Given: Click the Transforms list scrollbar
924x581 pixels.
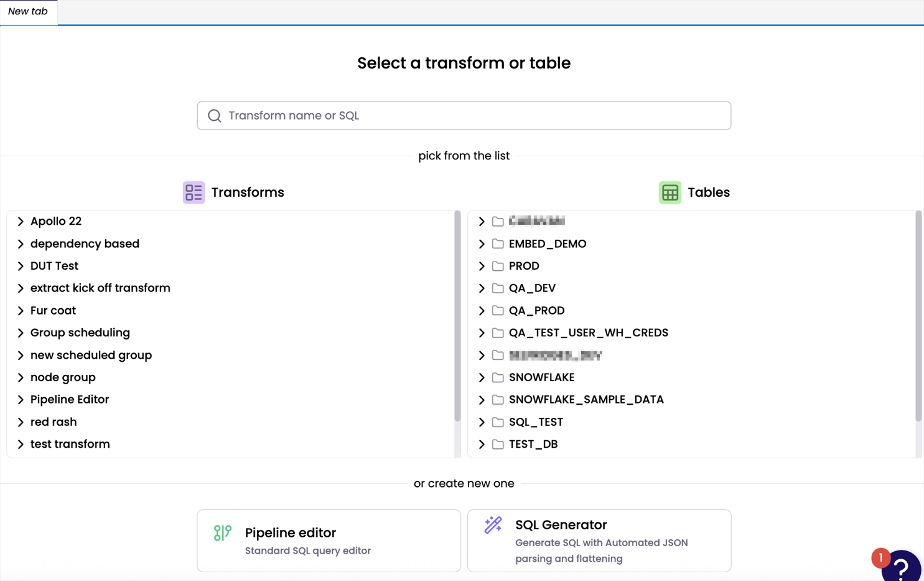Looking at the screenshot, I should tap(457, 316).
